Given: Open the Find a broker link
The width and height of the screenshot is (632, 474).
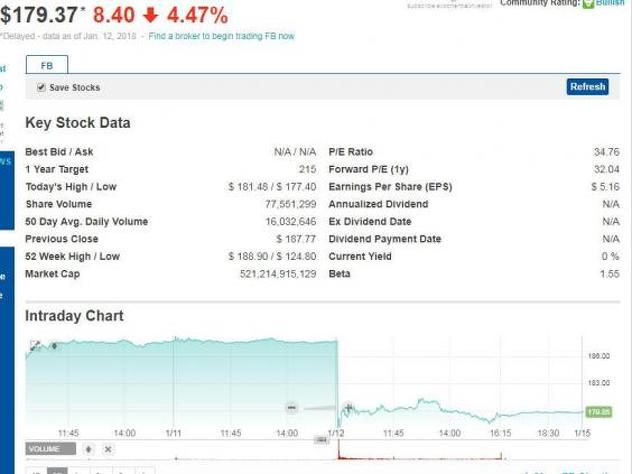Looking at the screenshot, I should [x=221, y=36].
